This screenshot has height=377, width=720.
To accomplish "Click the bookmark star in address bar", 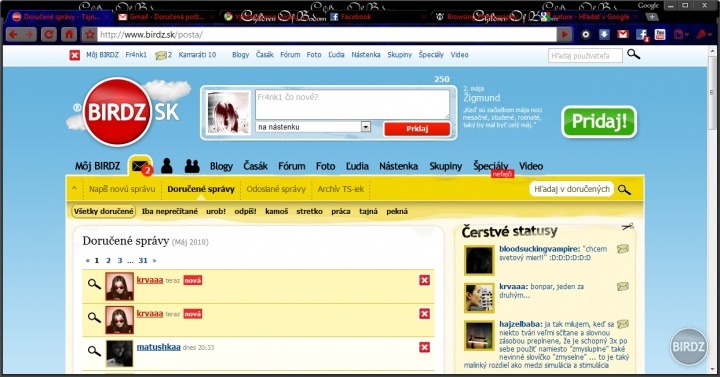I will (x=90, y=34).
